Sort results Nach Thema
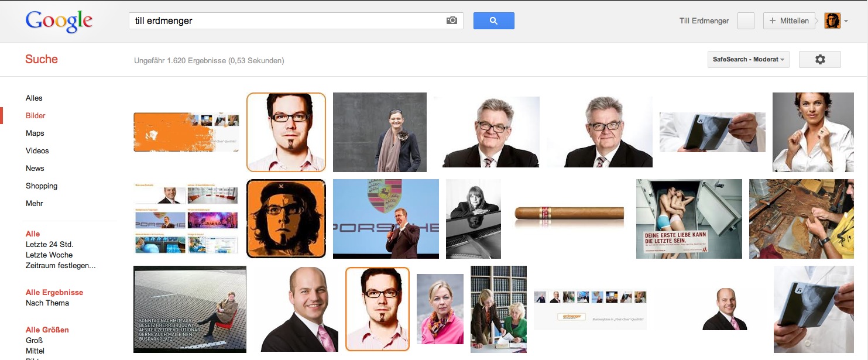Screen dimensions: 868x360 47,303
